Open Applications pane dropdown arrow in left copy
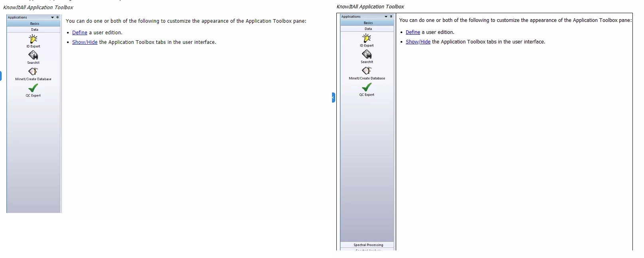The width and height of the screenshot is (644, 258). pyautogui.click(x=52, y=18)
